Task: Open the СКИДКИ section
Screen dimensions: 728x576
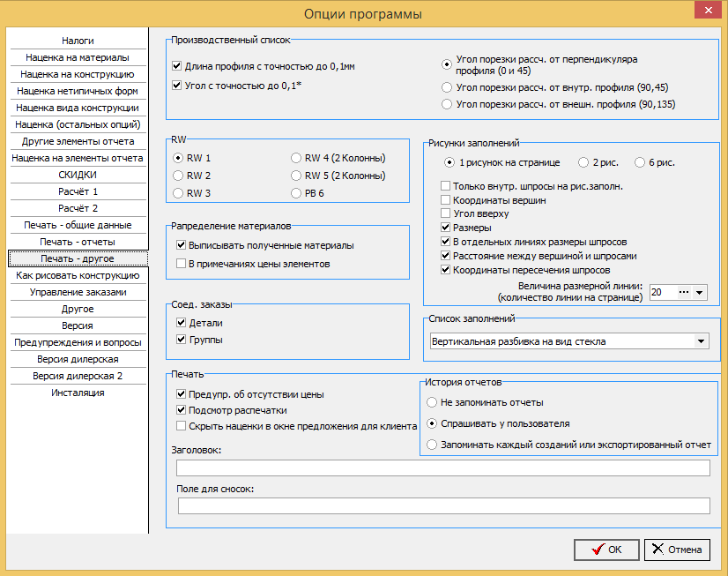Action: point(78,176)
